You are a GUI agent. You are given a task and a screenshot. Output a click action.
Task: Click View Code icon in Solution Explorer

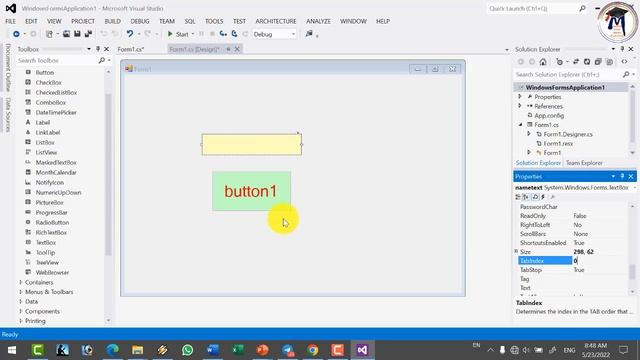[624, 62]
